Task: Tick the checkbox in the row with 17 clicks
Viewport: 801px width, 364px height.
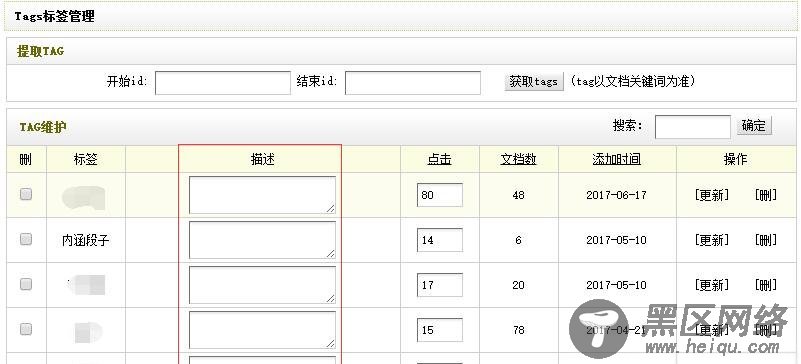Action: click(26, 284)
